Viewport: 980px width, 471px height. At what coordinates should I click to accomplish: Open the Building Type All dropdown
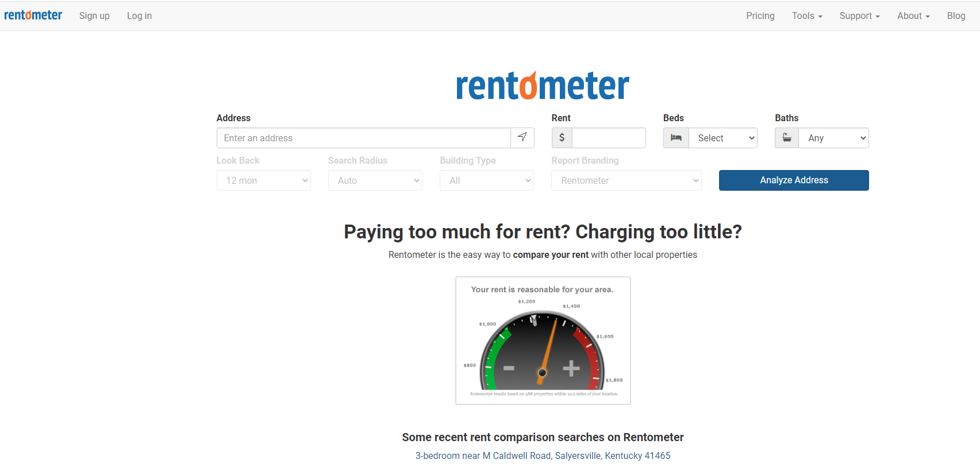point(487,180)
